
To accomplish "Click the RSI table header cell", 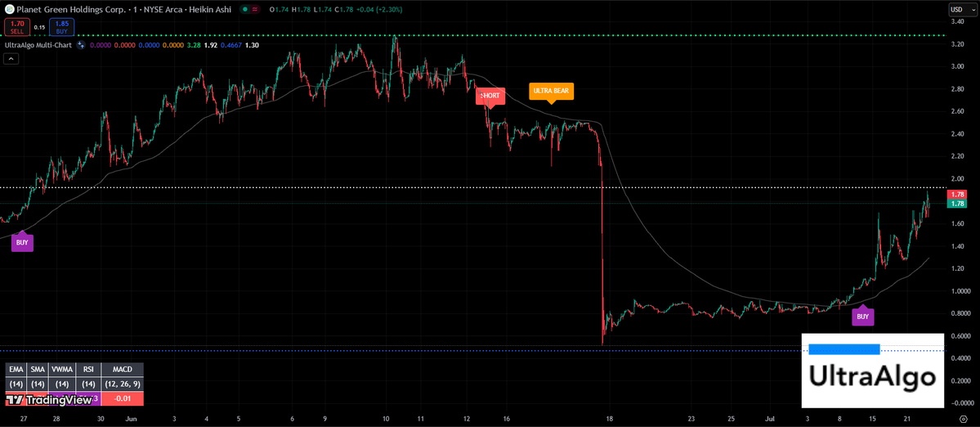I will coord(88,370).
